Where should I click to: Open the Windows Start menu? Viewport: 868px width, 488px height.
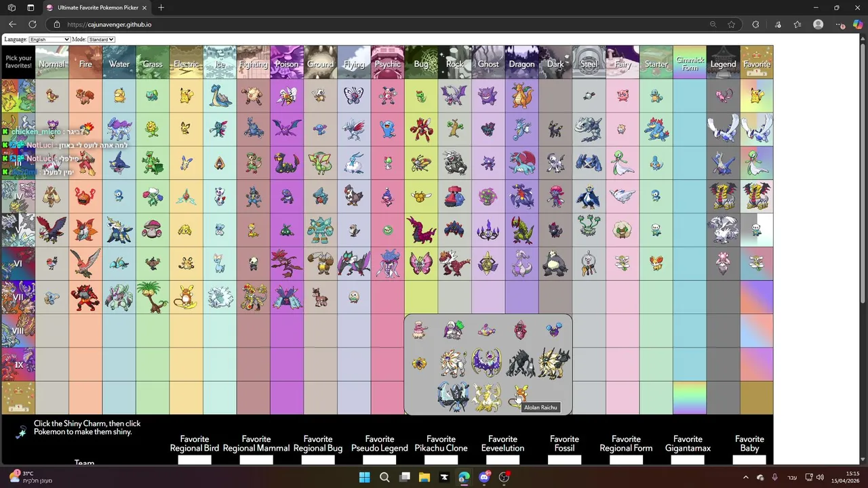pyautogui.click(x=364, y=477)
